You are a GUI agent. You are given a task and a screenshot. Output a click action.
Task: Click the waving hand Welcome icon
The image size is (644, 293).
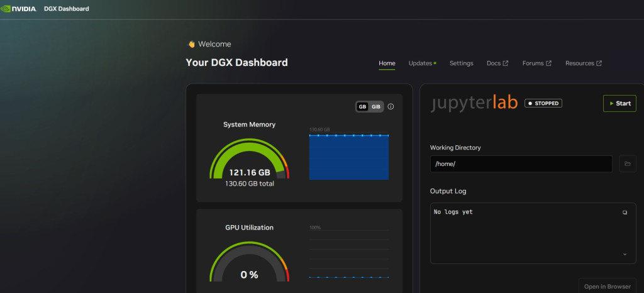pyautogui.click(x=191, y=44)
